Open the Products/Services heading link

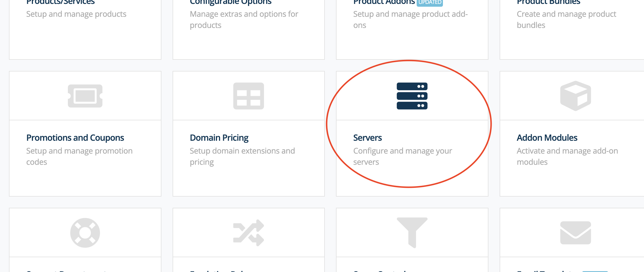click(61, 2)
